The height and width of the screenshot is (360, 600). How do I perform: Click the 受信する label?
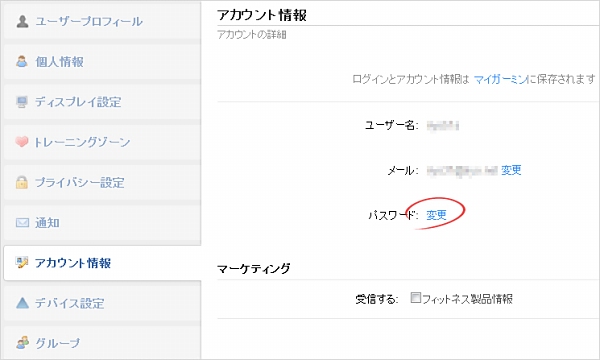(x=377, y=299)
